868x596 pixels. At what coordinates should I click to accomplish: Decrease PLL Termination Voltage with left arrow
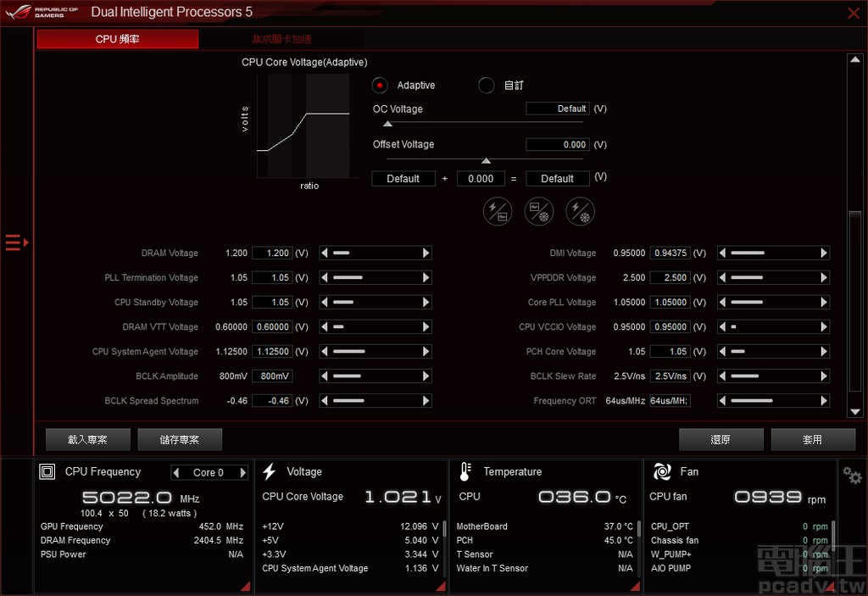[x=325, y=277]
